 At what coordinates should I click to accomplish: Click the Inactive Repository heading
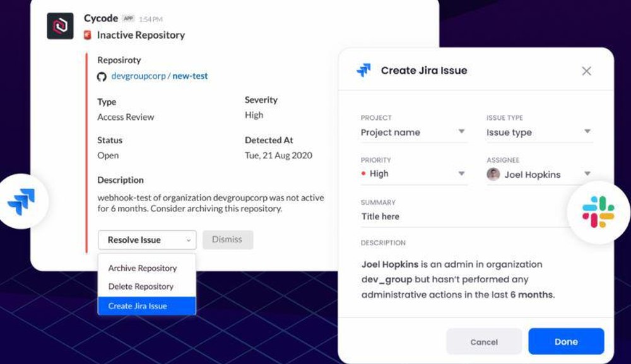[x=141, y=35]
